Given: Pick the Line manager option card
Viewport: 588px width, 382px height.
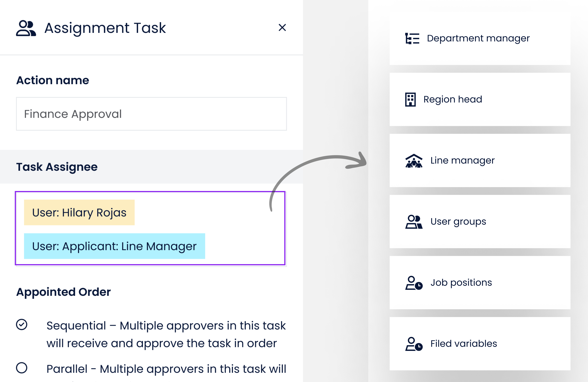Looking at the screenshot, I should click(480, 161).
